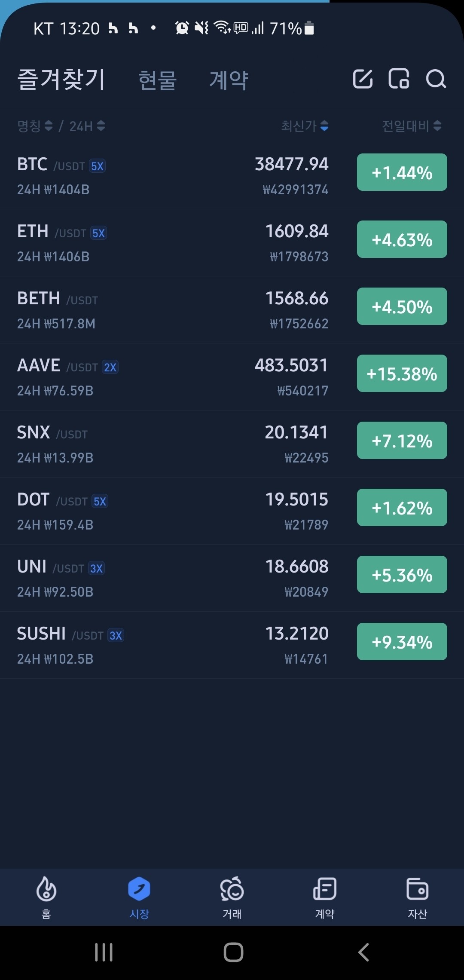The image size is (464, 980).
Task: Sort by daily change (전일대비)
Action: [x=412, y=126]
